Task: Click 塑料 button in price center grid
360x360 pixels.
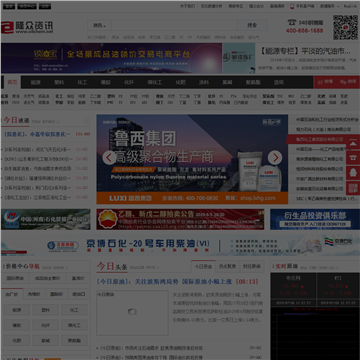Action: tap(45, 310)
